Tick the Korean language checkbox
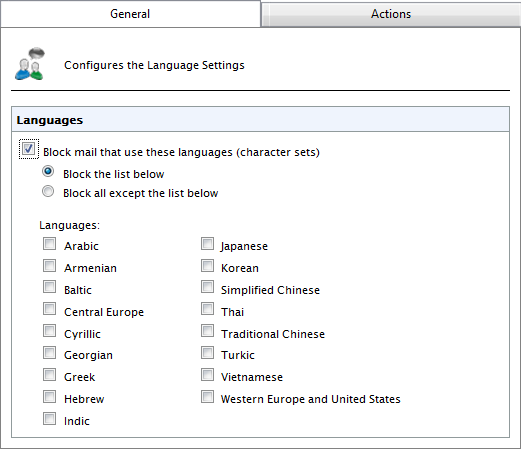The width and height of the screenshot is (521, 449). coord(207,266)
